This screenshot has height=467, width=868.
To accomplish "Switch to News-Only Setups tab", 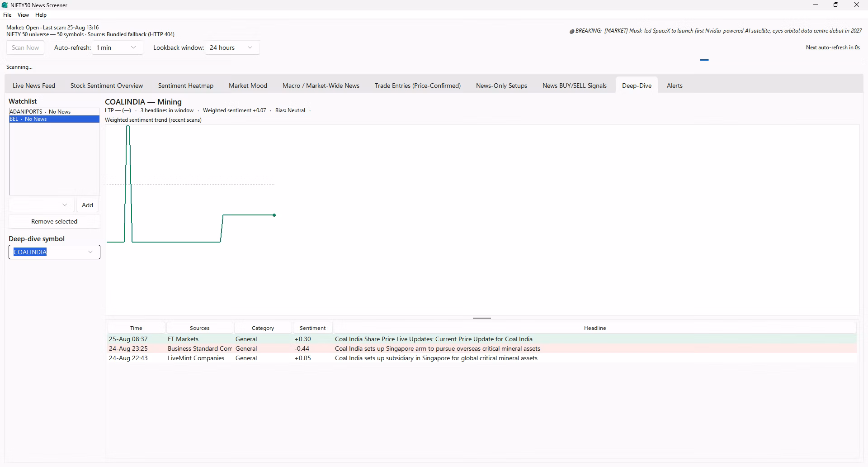I will tap(501, 86).
